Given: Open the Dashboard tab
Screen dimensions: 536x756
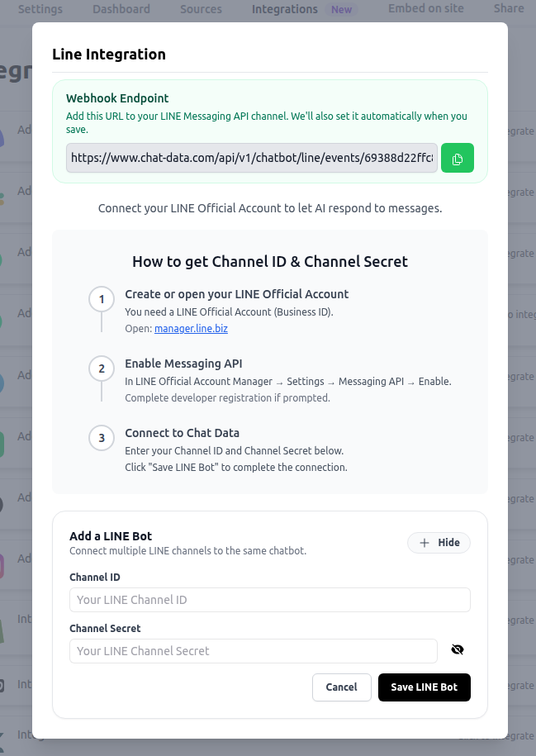Looking at the screenshot, I should click(x=121, y=9).
